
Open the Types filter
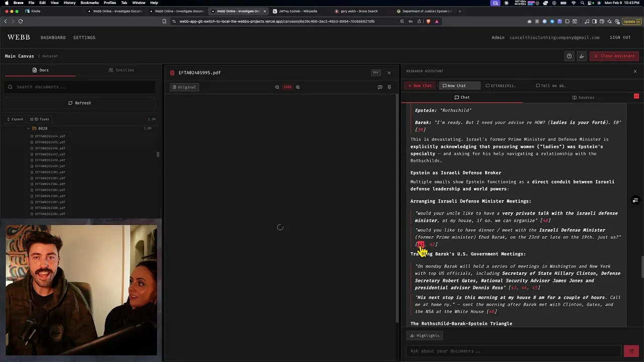coord(40,119)
